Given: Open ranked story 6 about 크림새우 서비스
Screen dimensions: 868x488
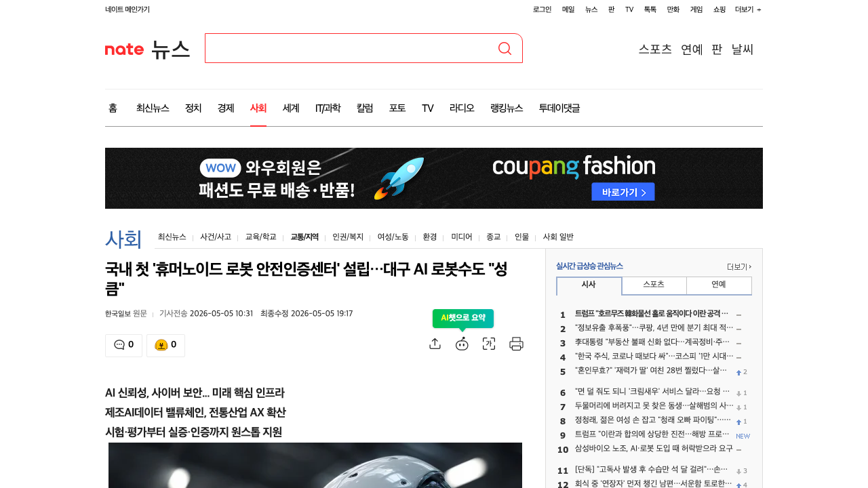Looking at the screenshot, I should coord(652,392).
